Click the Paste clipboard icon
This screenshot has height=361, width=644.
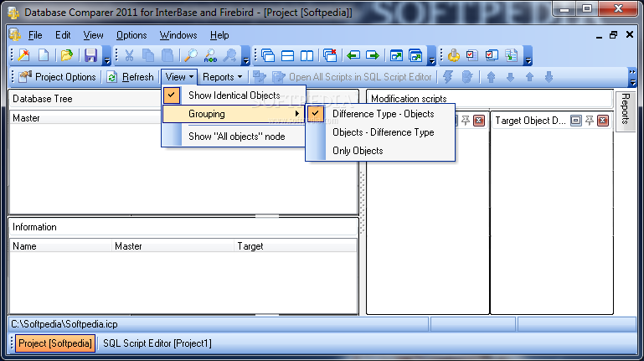pyautogui.click(x=167, y=55)
